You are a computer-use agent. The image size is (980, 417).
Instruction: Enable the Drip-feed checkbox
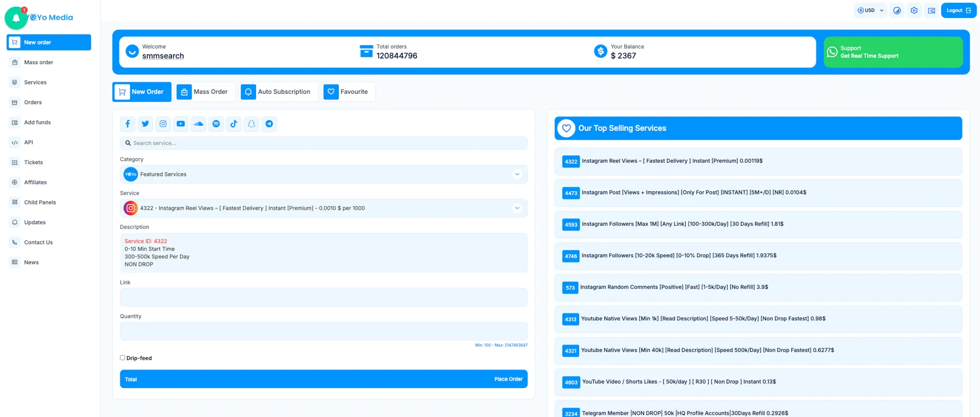123,358
